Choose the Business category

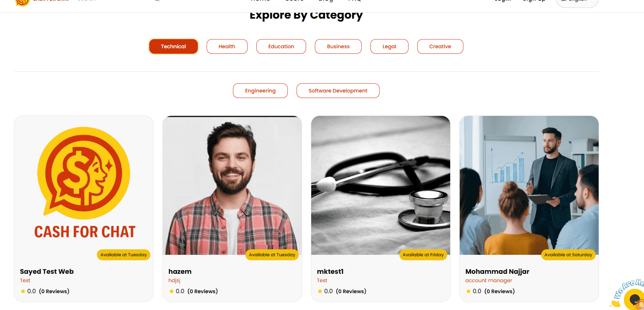338,46
